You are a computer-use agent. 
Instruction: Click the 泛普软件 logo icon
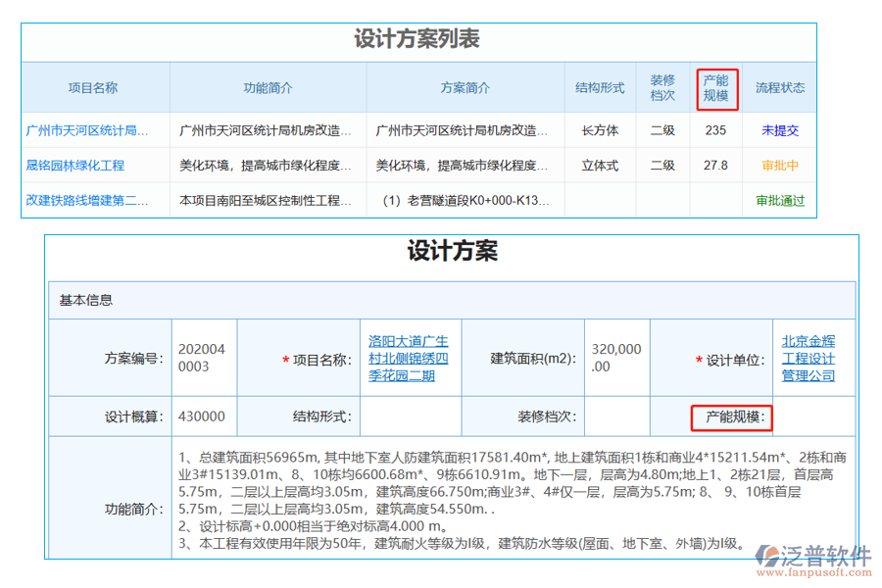(x=770, y=555)
